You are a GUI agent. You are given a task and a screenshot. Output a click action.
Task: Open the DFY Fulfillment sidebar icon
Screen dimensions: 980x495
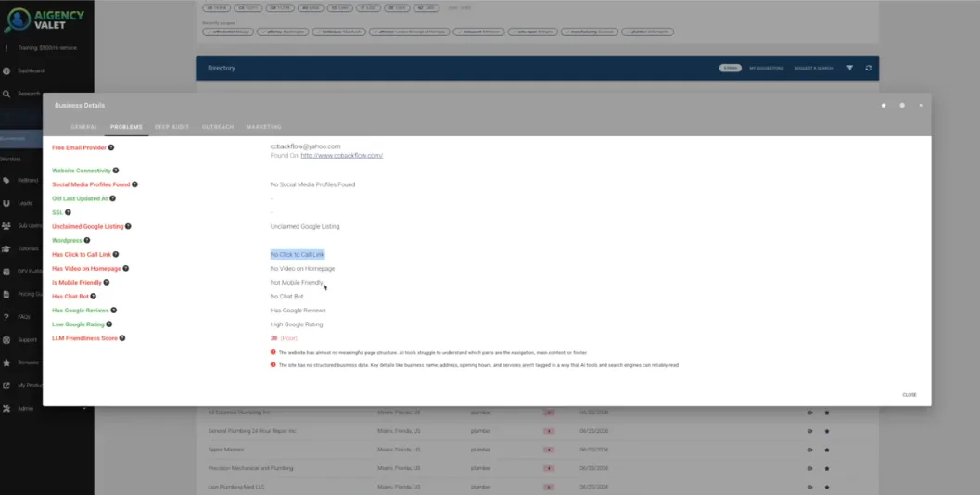point(6,272)
